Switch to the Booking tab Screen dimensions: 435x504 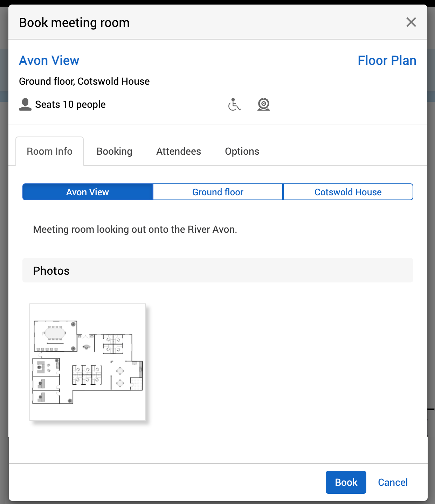click(114, 151)
